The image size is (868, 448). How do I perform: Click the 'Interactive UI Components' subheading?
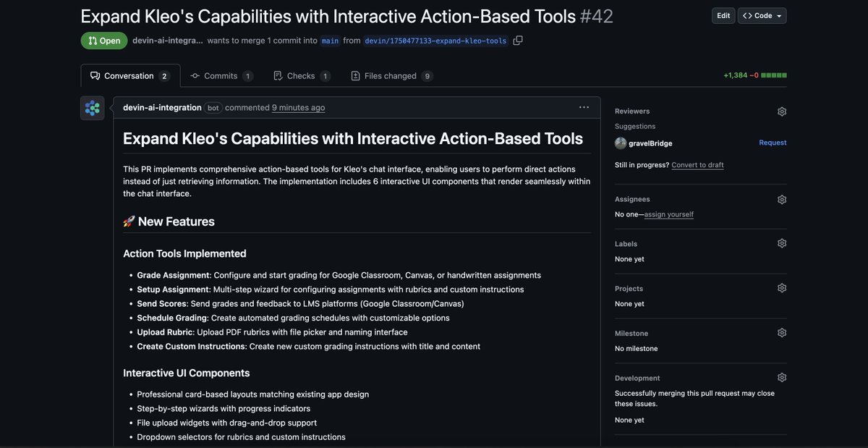coord(187,373)
